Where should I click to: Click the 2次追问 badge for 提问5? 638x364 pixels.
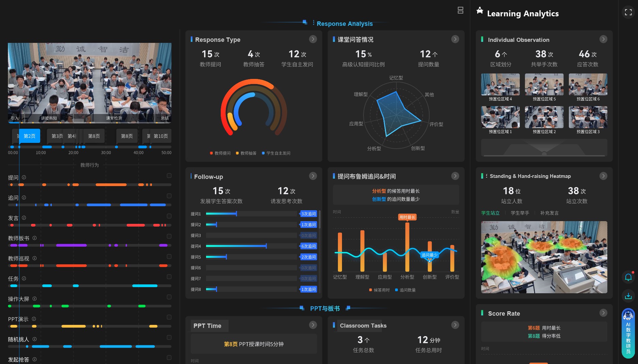pos(309,257)
